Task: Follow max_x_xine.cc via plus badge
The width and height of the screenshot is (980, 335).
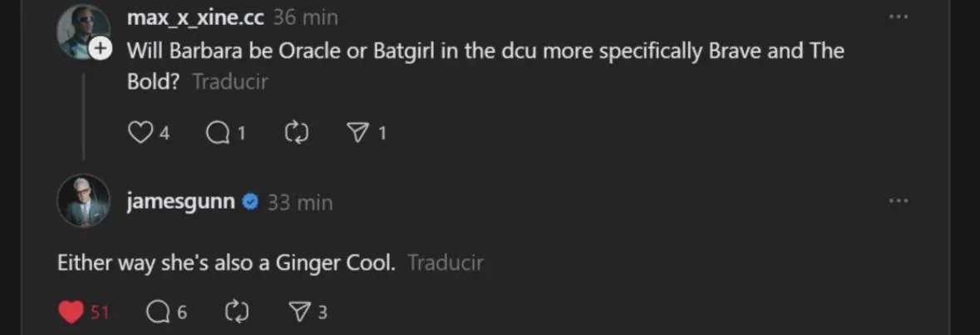Action: pyautogui.click(x=100, y=49)
